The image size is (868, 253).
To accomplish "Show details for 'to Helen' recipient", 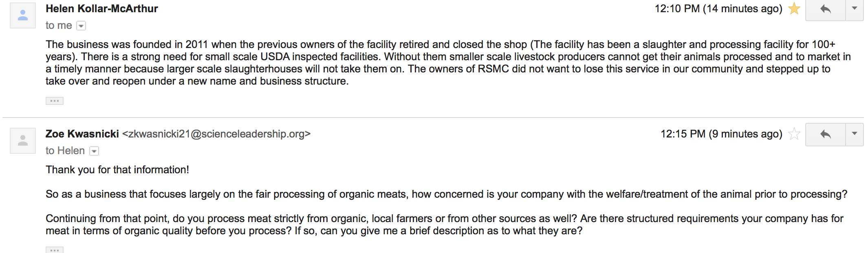I will tap(94, 151).
